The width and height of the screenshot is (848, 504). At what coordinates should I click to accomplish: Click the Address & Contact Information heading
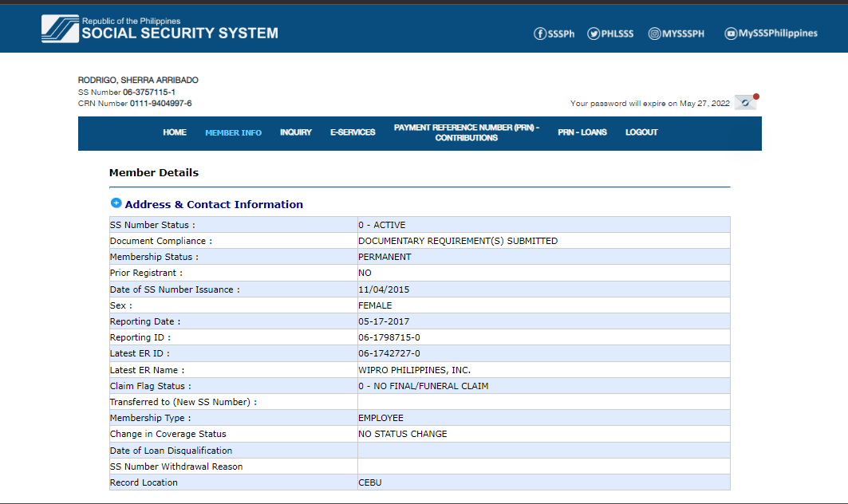214,204
